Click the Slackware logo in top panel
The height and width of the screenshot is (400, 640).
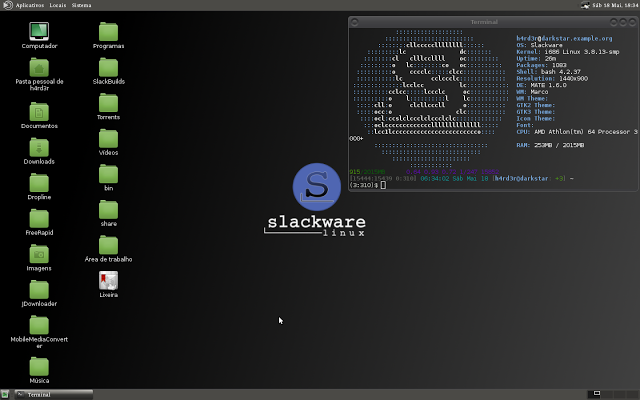tap(8, 5)
